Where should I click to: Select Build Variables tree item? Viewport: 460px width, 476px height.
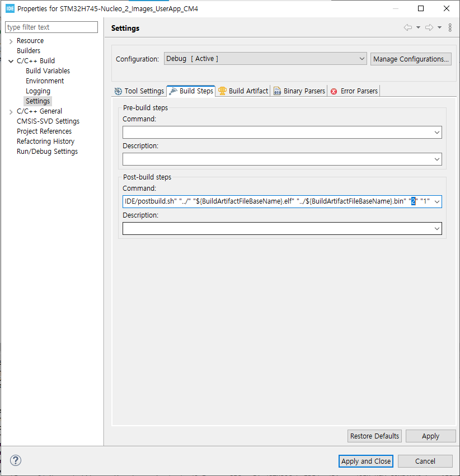48,70
